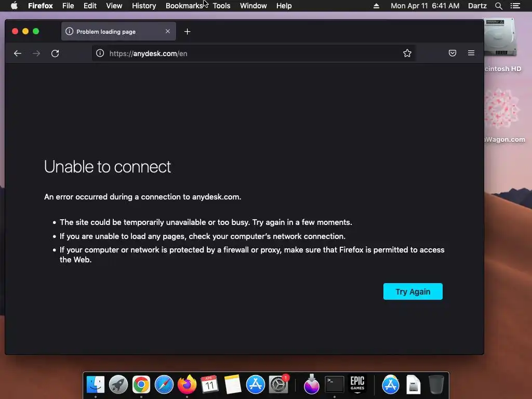Click the Try Again button

click(x=413, y=291)
